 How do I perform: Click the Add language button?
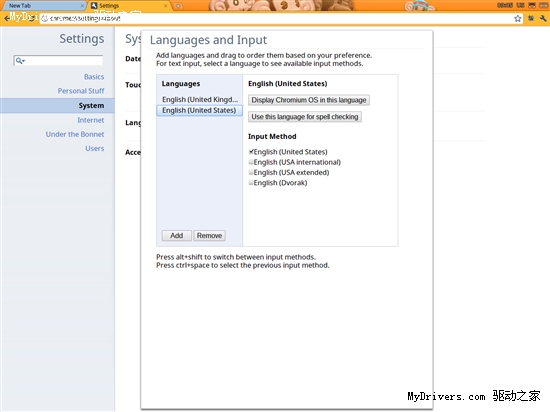coord(176,236)
